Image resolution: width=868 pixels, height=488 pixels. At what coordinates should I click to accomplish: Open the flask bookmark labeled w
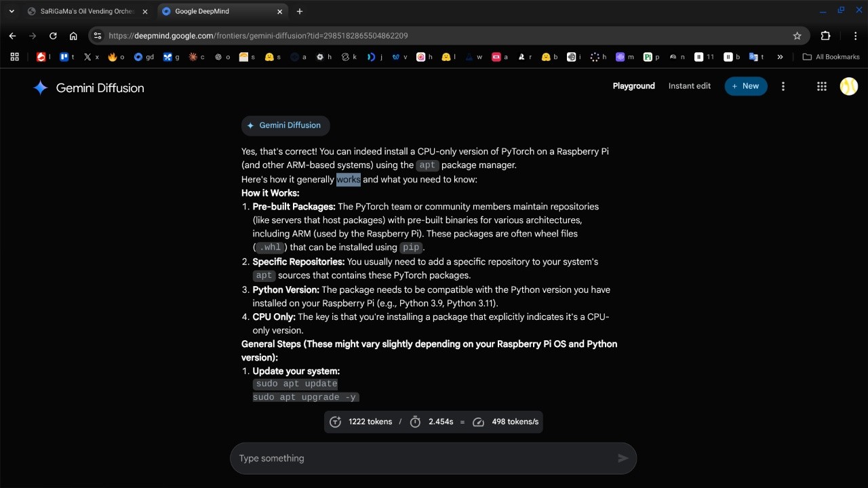click(474, 57)
